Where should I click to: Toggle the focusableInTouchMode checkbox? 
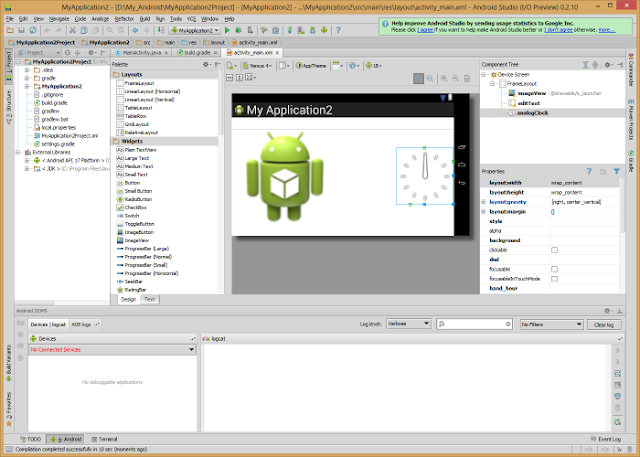tap(554, 279)
